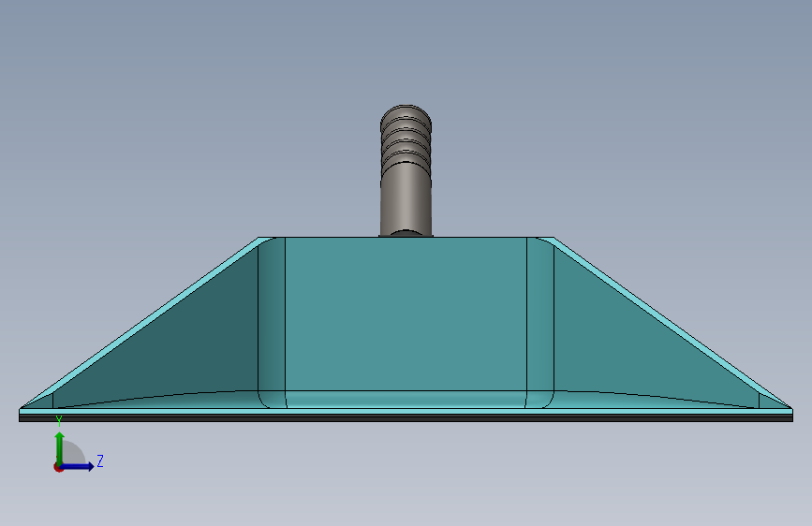
Task: Select the dark base plate strip at the bottom
Action: [x=406, y=417]
